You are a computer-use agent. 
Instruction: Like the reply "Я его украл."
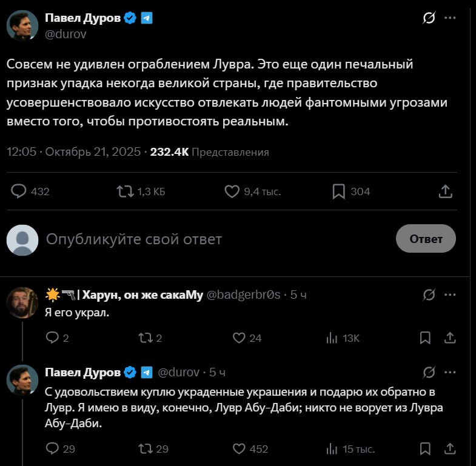(240, 338)
